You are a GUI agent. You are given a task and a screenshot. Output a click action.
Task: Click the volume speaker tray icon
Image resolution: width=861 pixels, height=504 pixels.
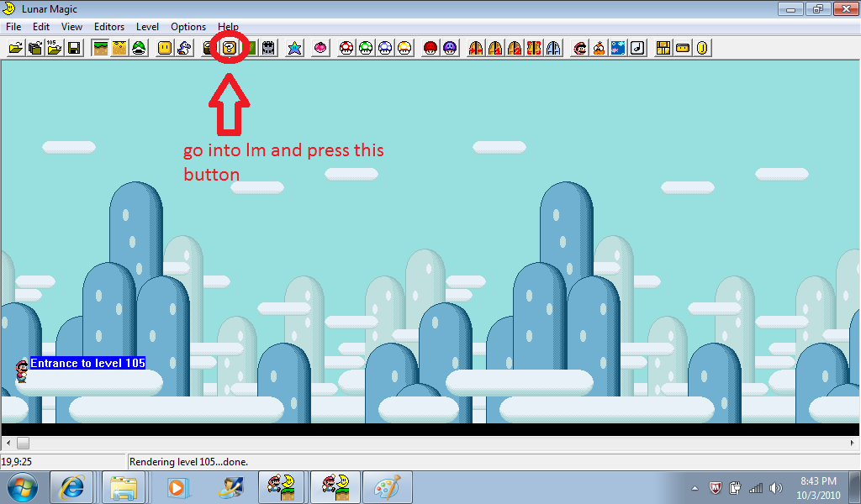tap(776, 488)
